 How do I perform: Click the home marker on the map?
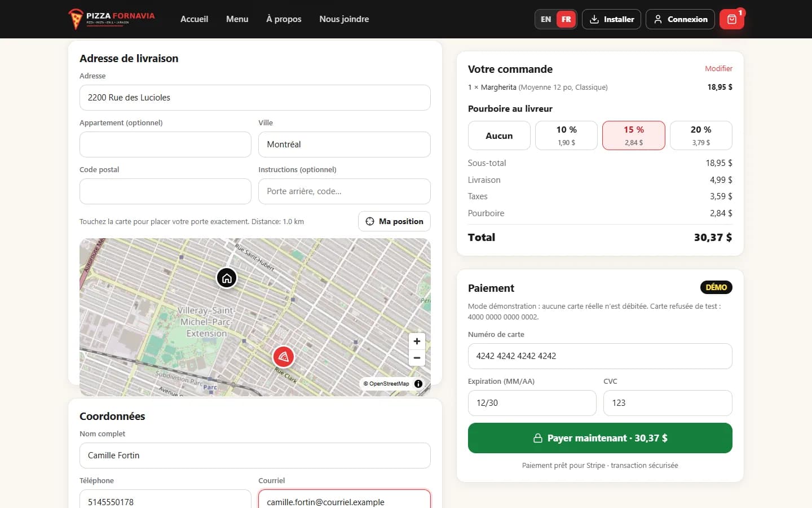227,278
